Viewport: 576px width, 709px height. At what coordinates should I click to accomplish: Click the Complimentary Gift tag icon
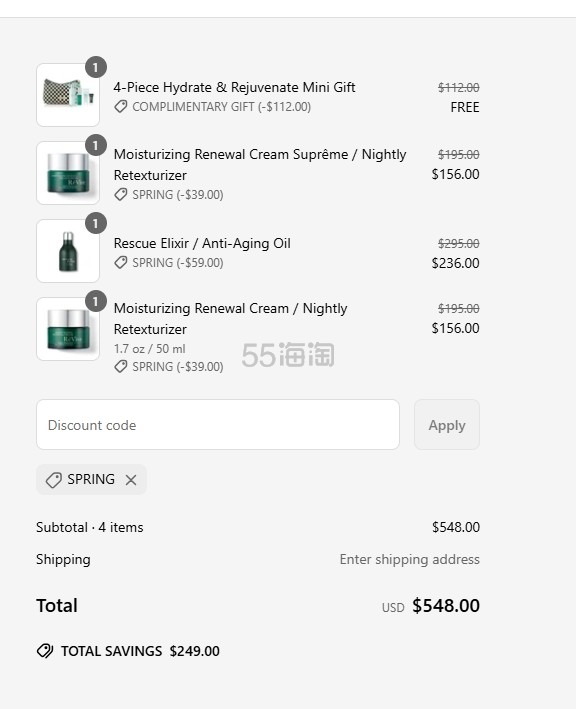point(121,107)
